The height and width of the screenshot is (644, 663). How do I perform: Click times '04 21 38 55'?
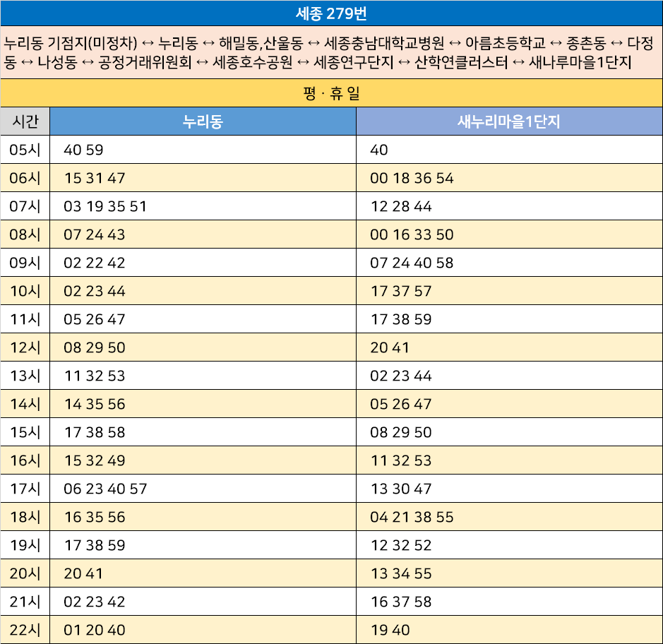(x=412, y=517)
